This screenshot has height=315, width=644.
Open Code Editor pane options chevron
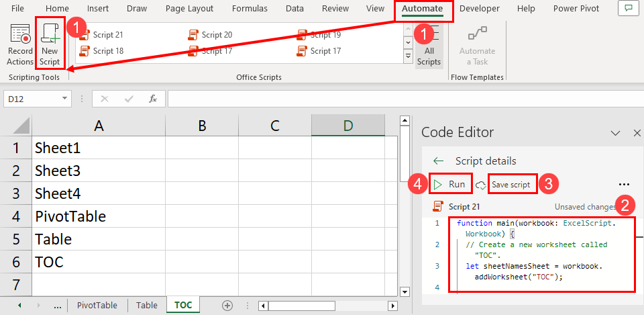click(615, 133)
